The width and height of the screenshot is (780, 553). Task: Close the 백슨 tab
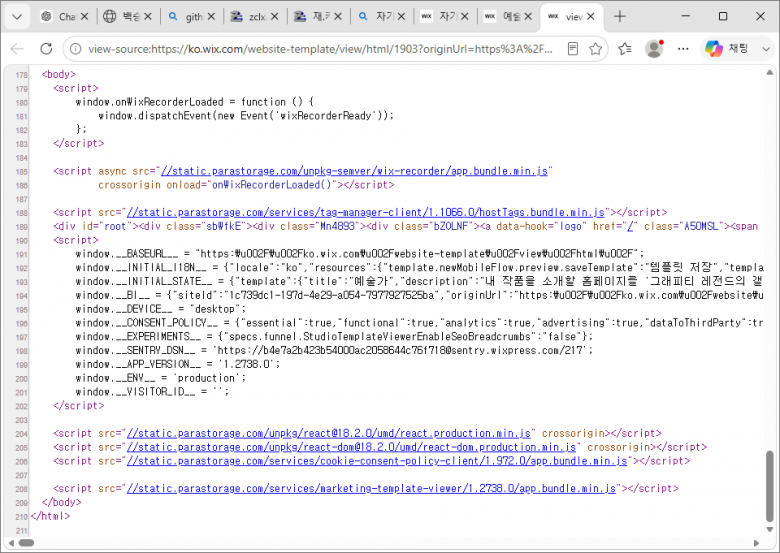pyautogui.click(x=148, y=17)
